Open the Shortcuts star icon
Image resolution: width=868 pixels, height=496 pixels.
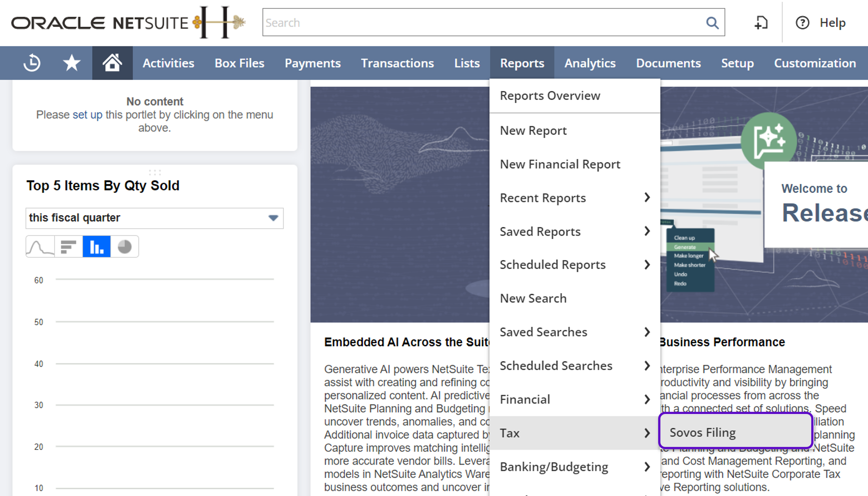coord(71,63)
